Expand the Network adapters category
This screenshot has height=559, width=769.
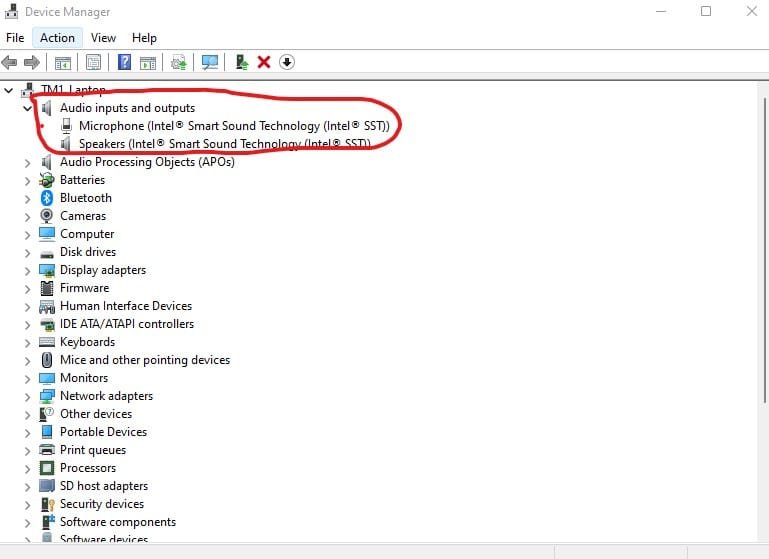[x=28, y=396]
